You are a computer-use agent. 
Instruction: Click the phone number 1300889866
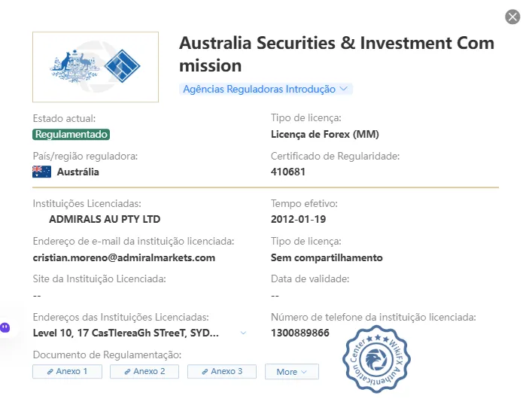point(300,333)
